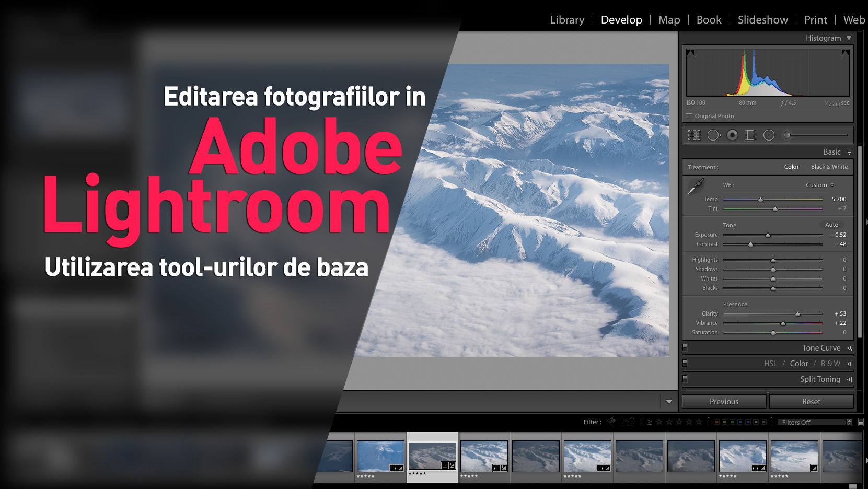Switch to the Develop module
Image resolution: width=868 pixels, height=489 pixels.
click(x=621, y=20)
